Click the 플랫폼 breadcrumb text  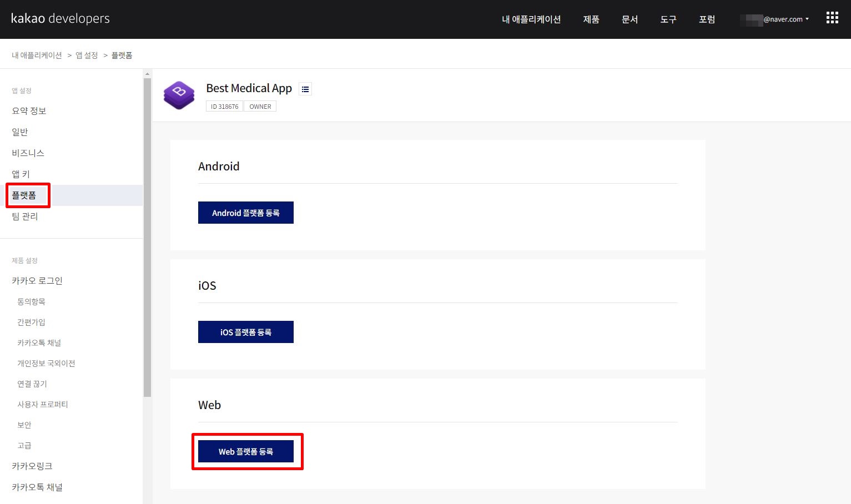[122, 56]
